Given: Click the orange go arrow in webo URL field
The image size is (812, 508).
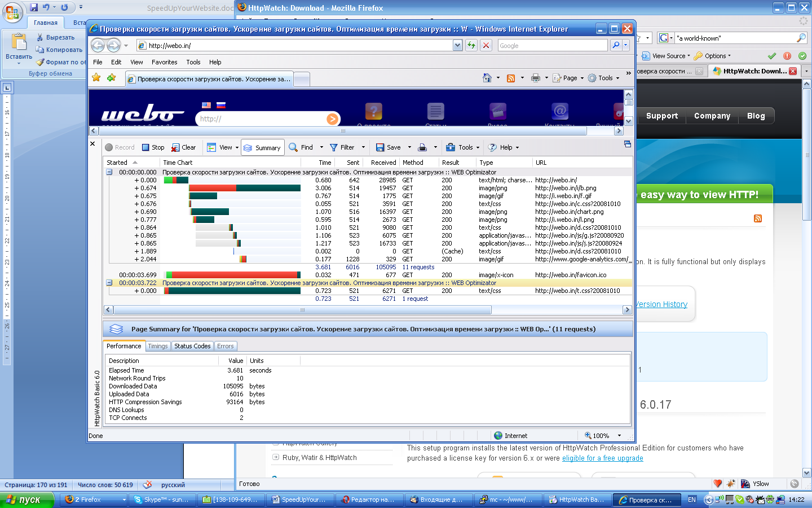Looking at the screenshot, I should [332, 119].
